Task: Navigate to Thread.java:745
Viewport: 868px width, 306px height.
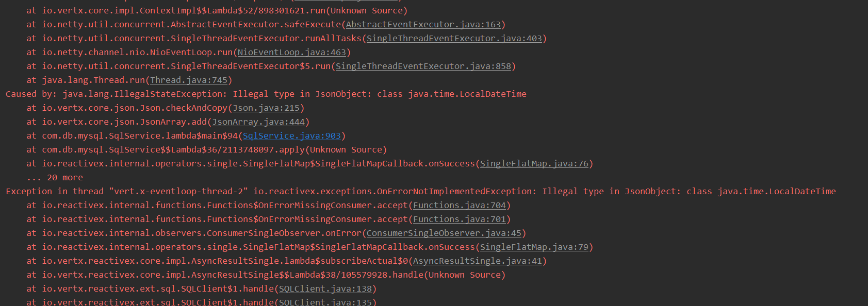Action: pyautogui.click(x=189, y=80)
